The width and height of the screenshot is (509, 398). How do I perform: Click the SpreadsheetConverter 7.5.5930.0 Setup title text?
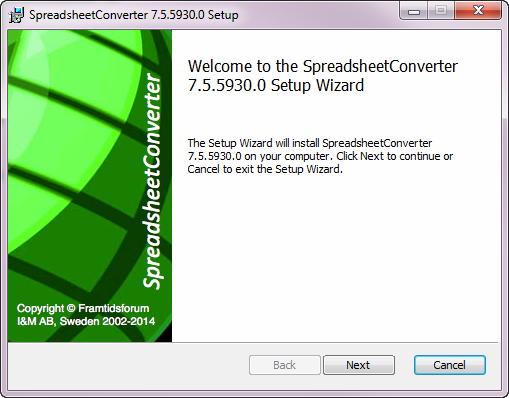[134, 15]
